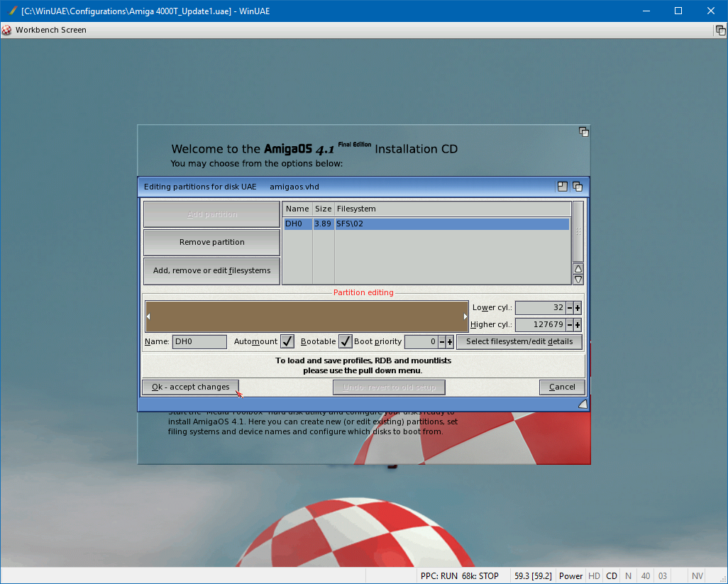728x584 pixels.
Task: Click the resize gadget of partition window
Action: click(583, 404)
